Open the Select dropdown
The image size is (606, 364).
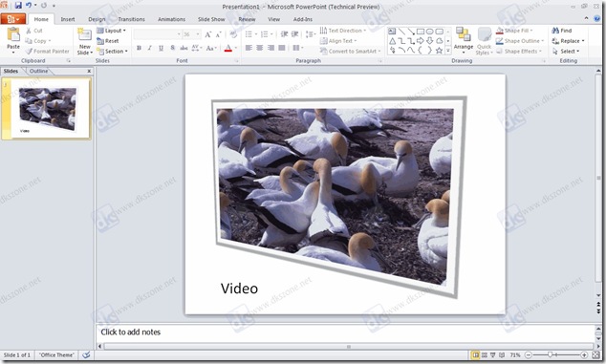tap(566, 51)
